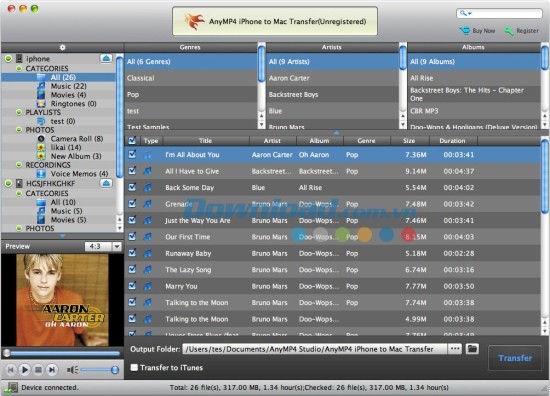Open the likai (14) photo album
The width and height of the screenshot is (550, 396).
pos(66,147)
